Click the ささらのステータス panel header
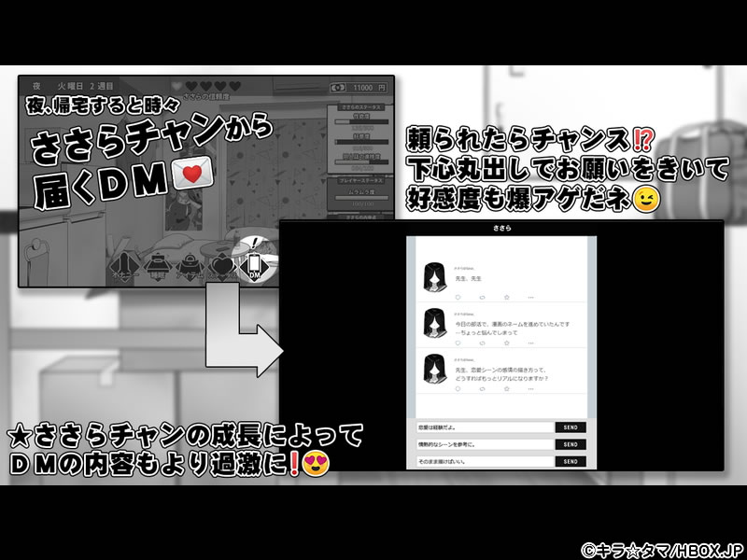The image size is (747, 560). pyautogui.click(x=361, y=107)
